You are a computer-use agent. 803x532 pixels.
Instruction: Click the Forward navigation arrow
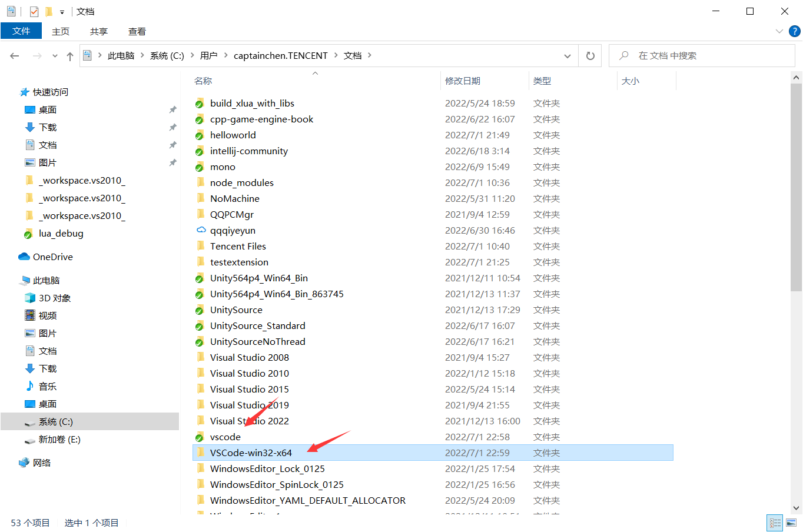(x=37, y=56)
